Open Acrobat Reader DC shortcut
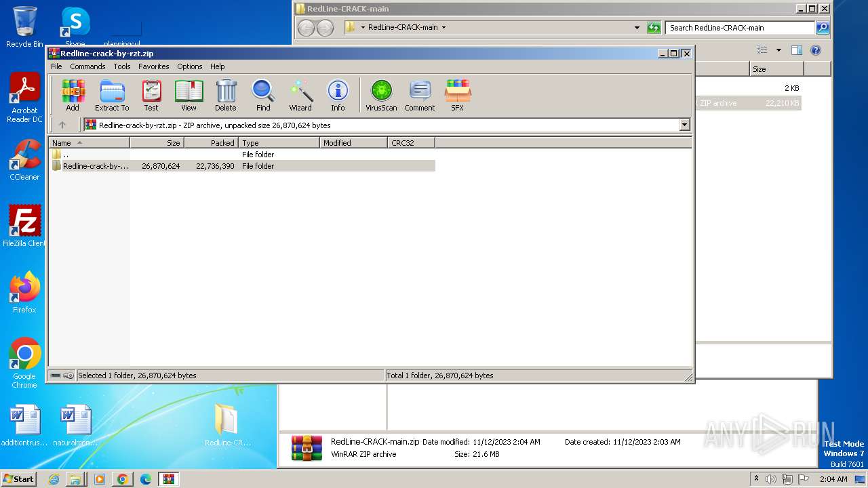The width and height of the screenshot is (868, 488). point(24,98)
